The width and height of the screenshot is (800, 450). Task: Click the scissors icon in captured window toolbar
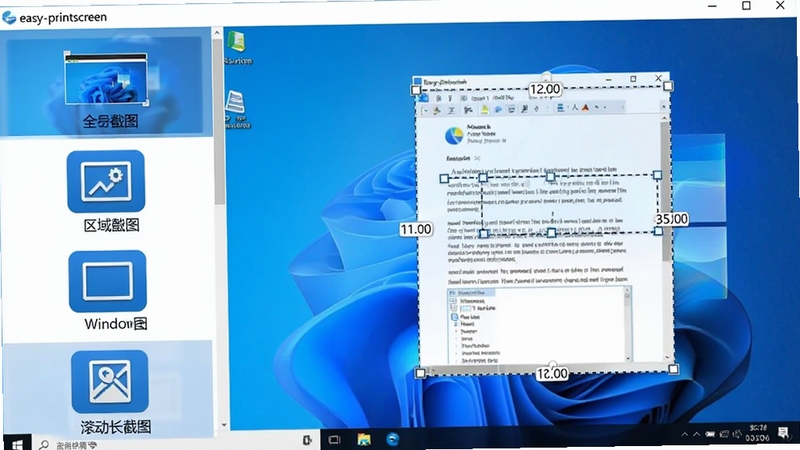coord(468,110)
